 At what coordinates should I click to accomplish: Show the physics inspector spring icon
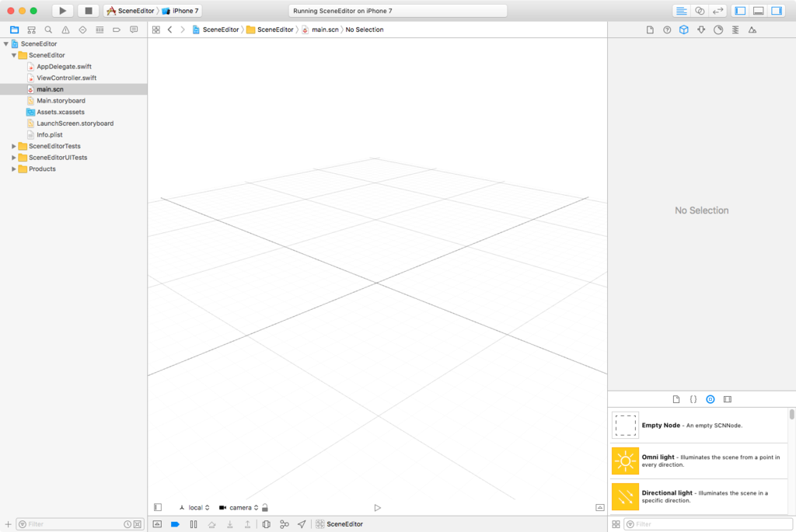(x=735, y=30)
